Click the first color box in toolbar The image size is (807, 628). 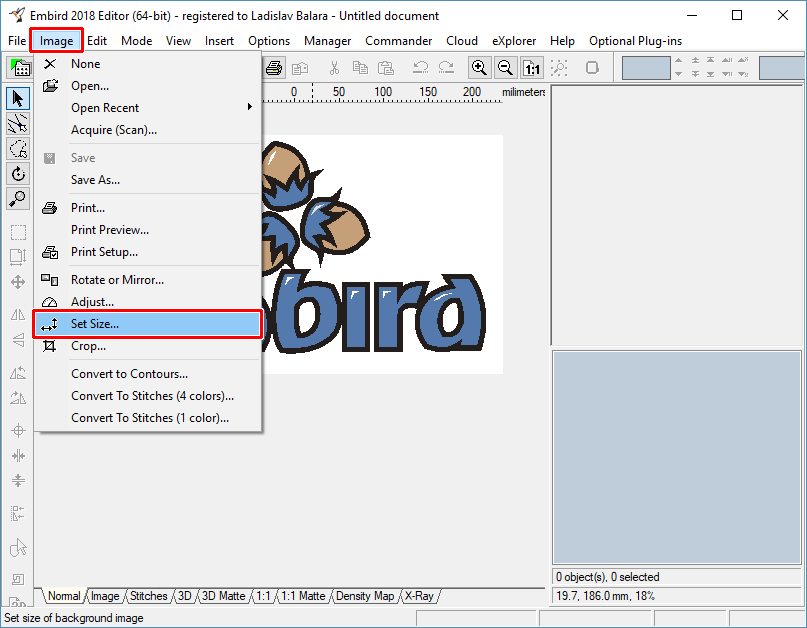pos(646,68)
